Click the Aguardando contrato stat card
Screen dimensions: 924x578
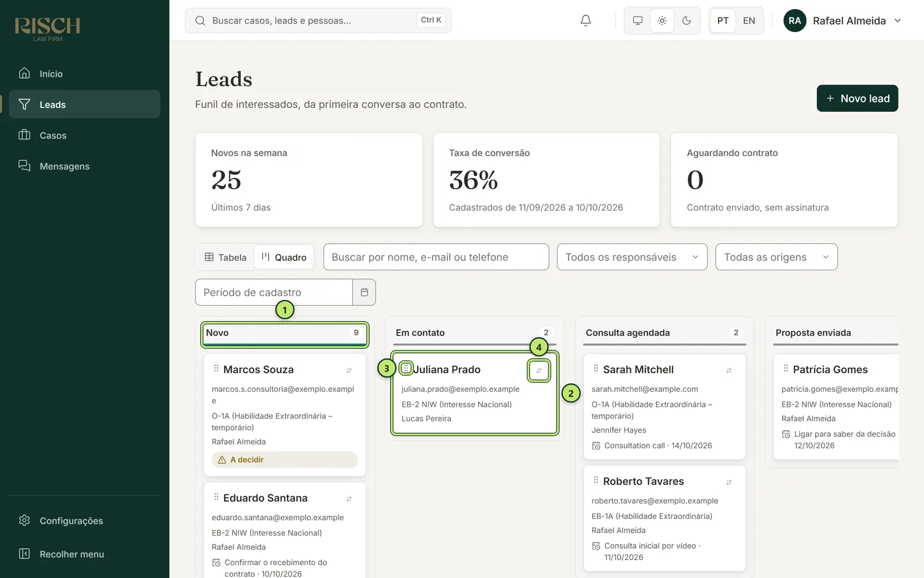point(784,180)
